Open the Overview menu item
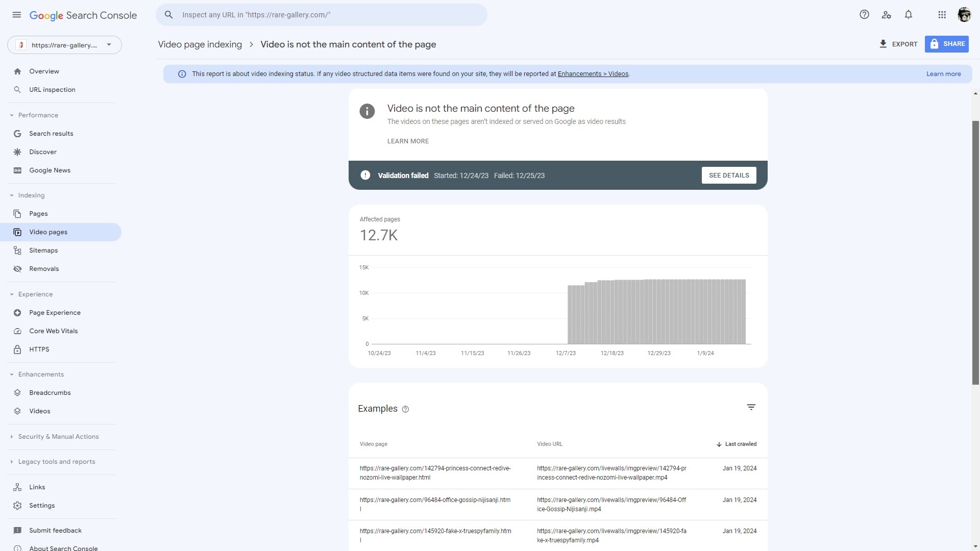 [61, 71]
